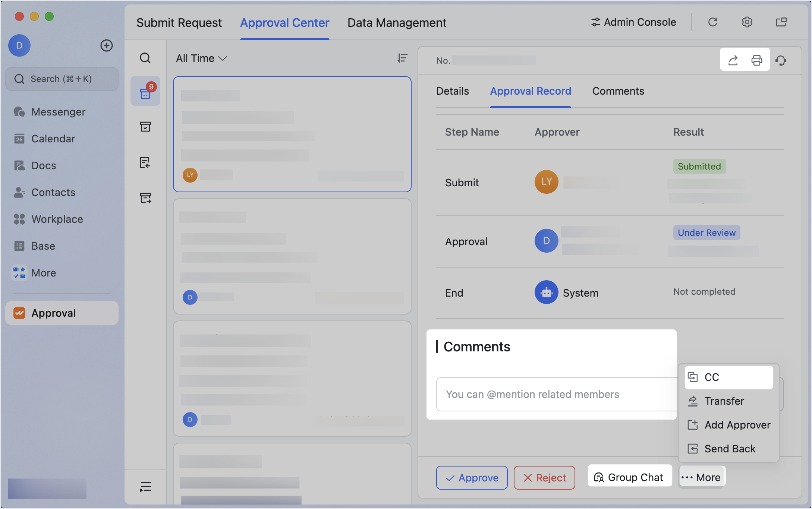Open the Admin Console

(633, 22)
